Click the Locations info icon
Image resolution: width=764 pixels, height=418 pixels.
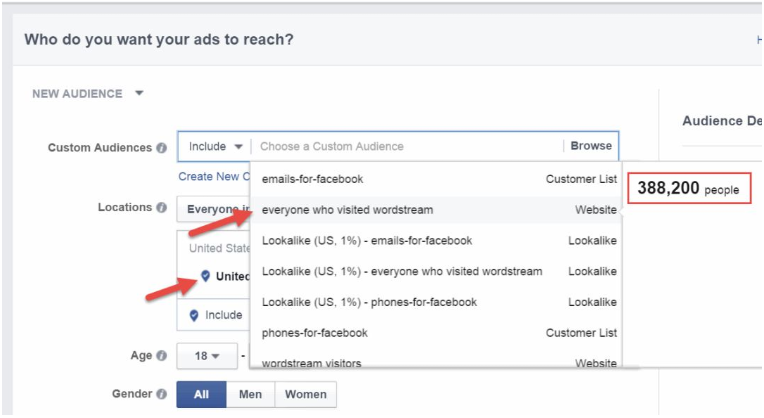161,208
